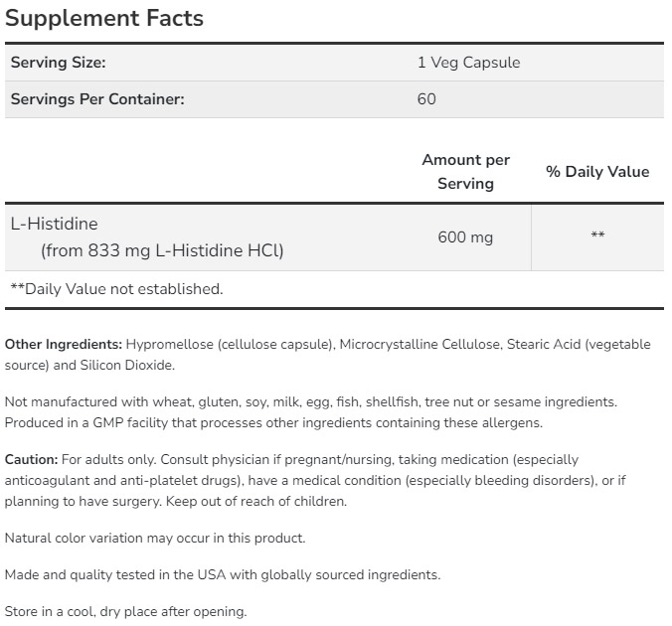The width and height of the screenshot is (672, 626).
Task: Click the Daily Value not established footnote
Action: tap(116, 289)
